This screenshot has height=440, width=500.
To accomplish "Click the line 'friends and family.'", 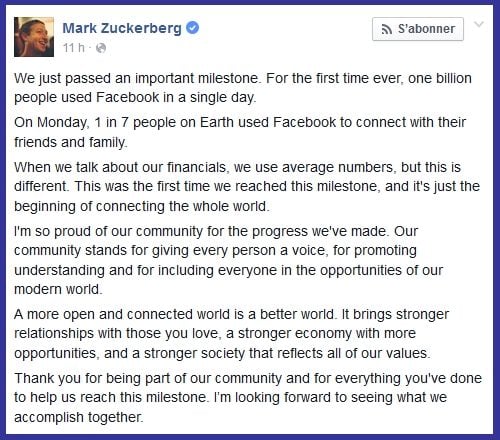I will pos(71,142).
